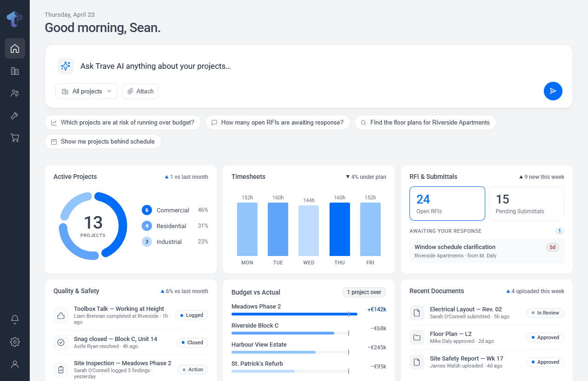Click the St. Patrick's Refurb budget row
Screen dimensions: 588x381
(309, 367)
